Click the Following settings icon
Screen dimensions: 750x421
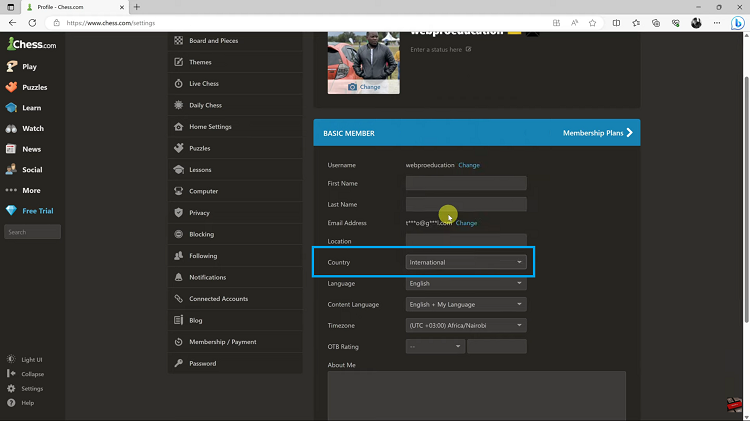click(178, 255)
